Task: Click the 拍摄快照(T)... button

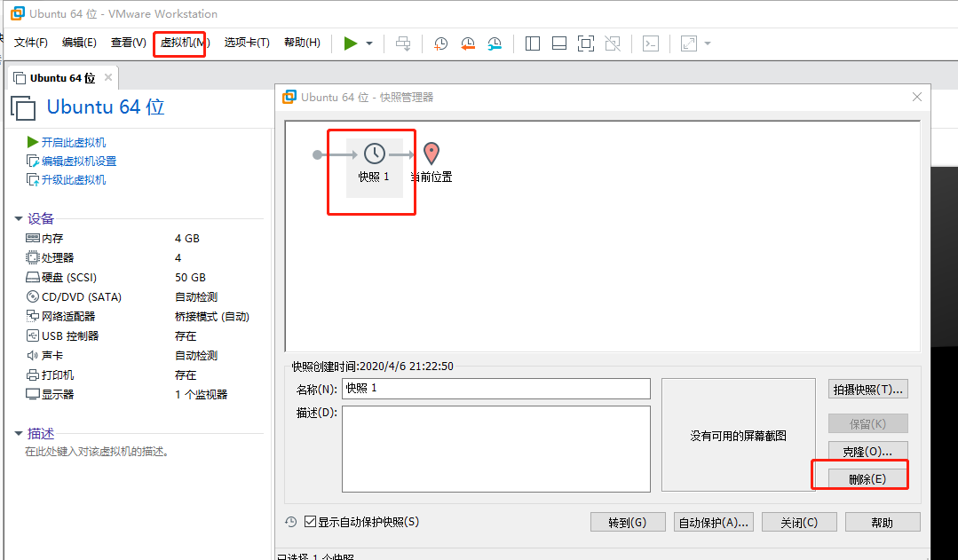Action: point(868,390)
